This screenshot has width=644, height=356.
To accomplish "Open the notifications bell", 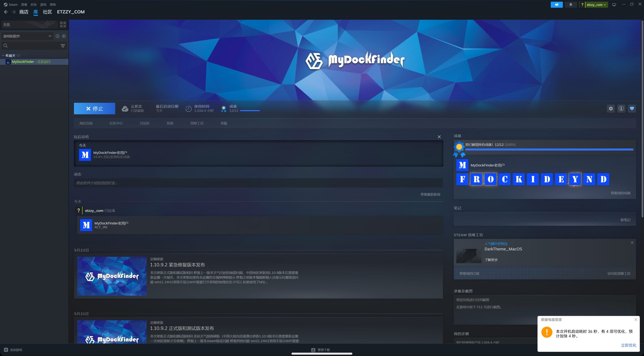I will click(571, 5).
